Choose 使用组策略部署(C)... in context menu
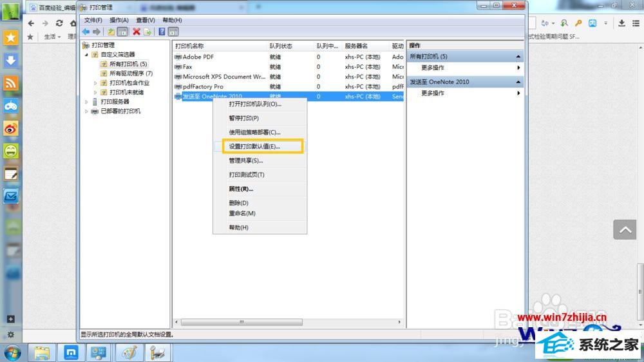This screenshot has height=362, width=644. [260, 132]
